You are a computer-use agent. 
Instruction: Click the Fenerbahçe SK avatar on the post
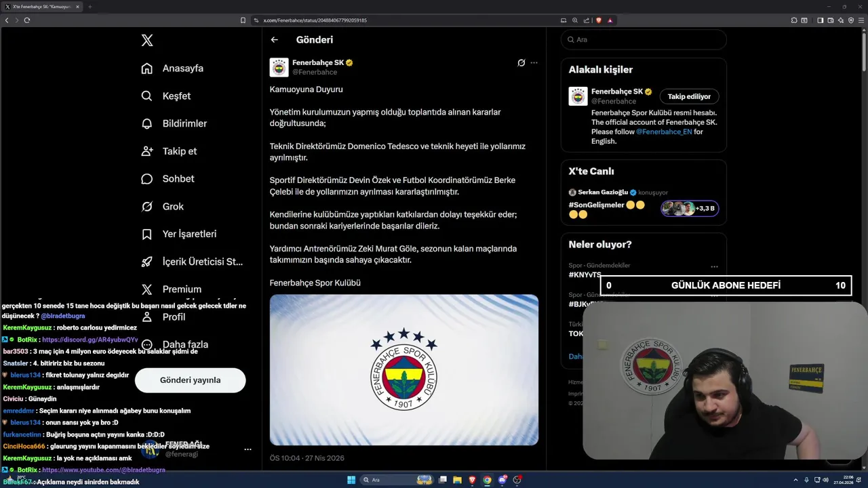(279, 67)
